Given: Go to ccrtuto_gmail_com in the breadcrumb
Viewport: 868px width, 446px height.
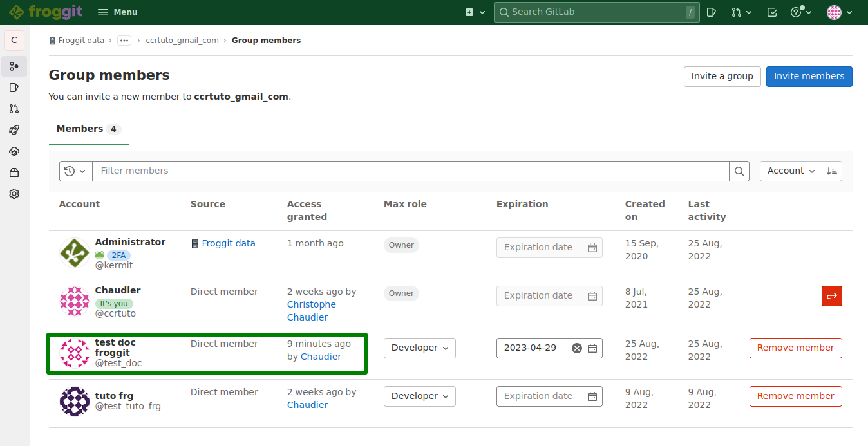Looking at the screenshot, I should pos(182,41).
